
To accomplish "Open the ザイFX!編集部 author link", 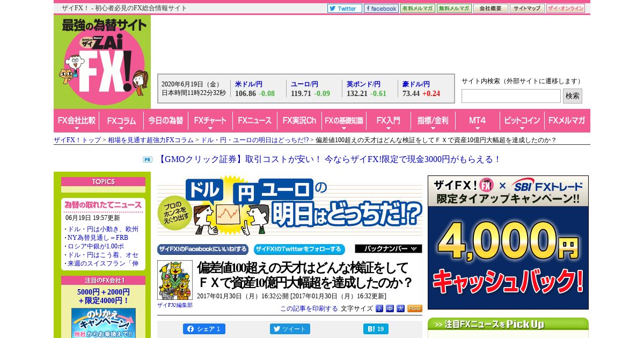I will click(175, 305).
